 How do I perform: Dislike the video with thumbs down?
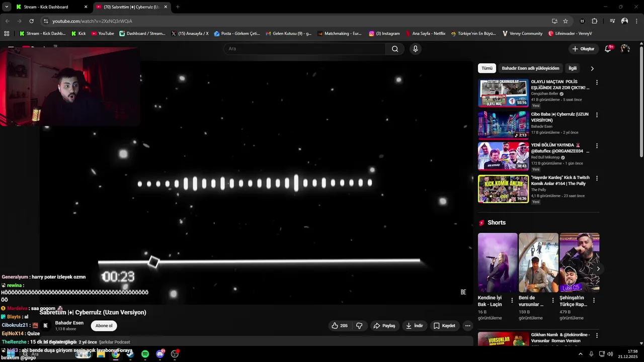coord(359,326)
